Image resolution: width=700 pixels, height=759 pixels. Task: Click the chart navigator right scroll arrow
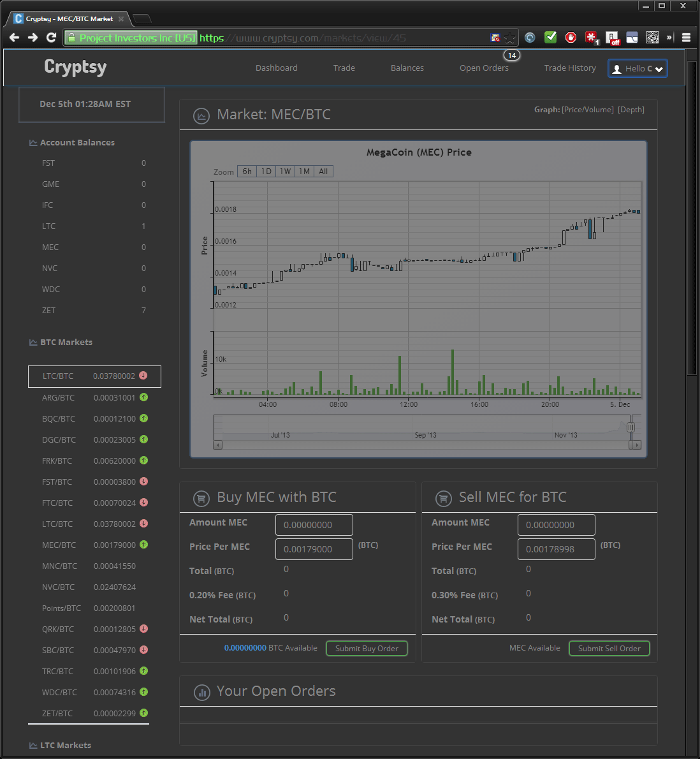pos(637,445)
